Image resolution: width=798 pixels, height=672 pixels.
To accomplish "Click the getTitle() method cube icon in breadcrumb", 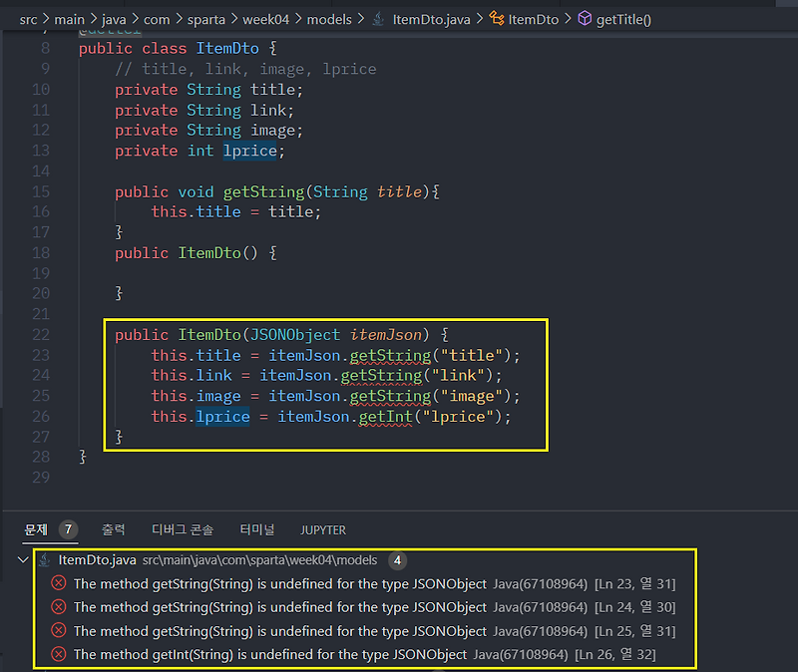I will click(x=587, y=18).
